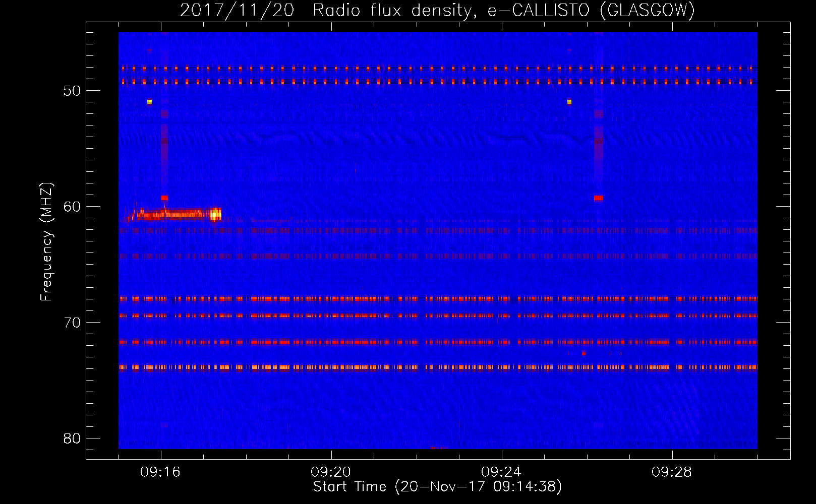Click the bright yellow burst peak near 61 MHz
This screenshot has width=816, height=504.
coord(215,215)
